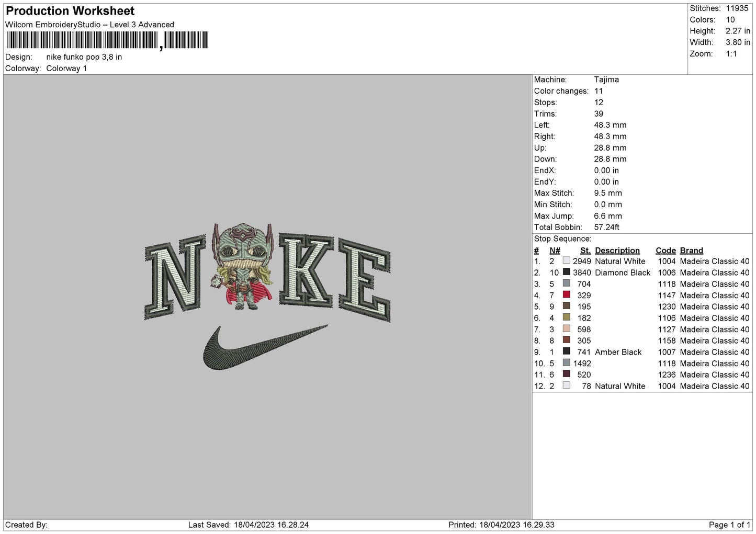
Task: Click the embroidered letter E in preview
Action: tap(365, 280)
